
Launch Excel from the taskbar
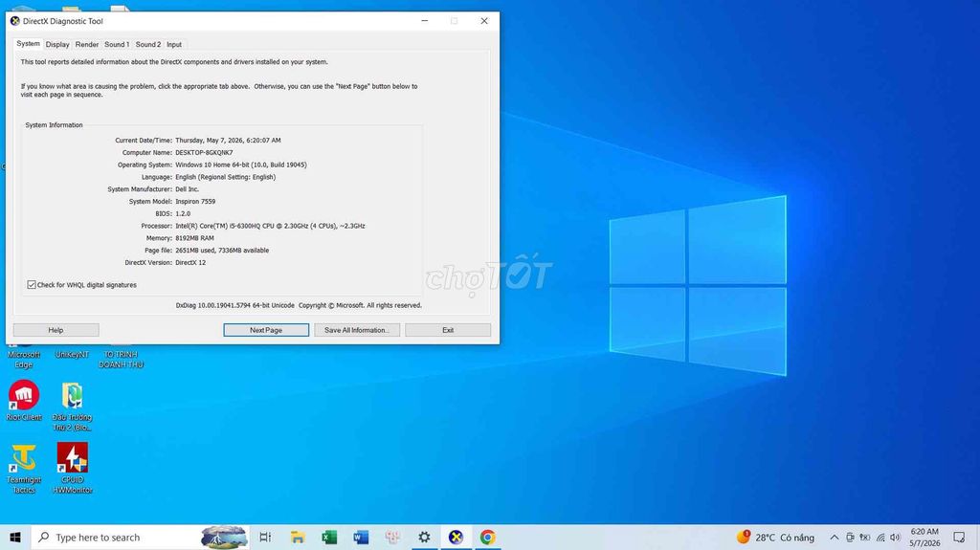(x=329, y=537)
